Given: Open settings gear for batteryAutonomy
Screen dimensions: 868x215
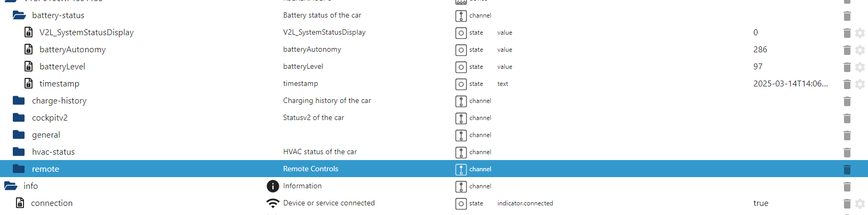Looking at the screenshot, I should tap(860, 50).
